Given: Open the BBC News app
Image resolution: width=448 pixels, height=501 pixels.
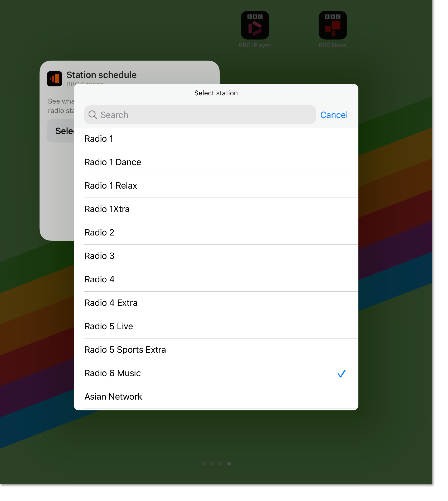Looking at the screenshot, I should click(x=332, y=25).
